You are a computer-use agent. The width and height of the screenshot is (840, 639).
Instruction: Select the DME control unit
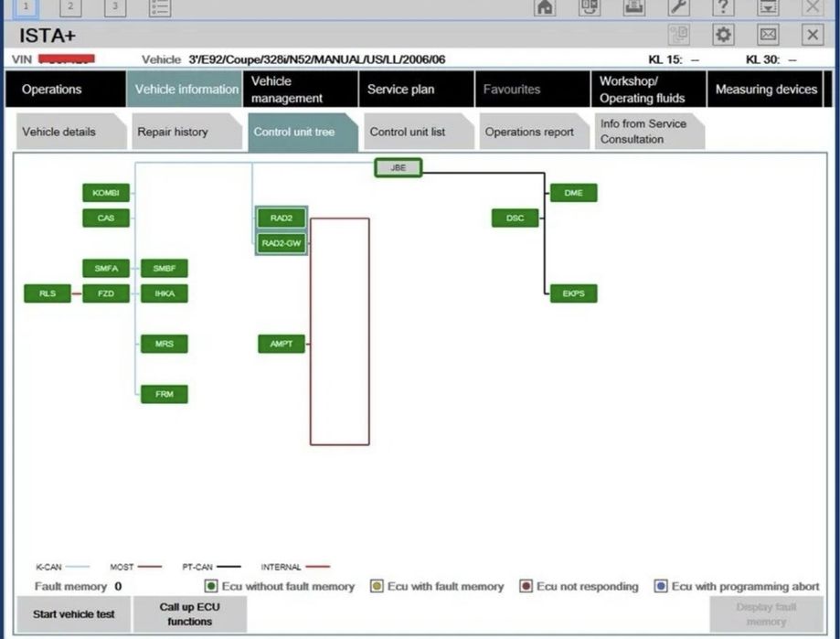pyautogui.click(x=573, y=193)
